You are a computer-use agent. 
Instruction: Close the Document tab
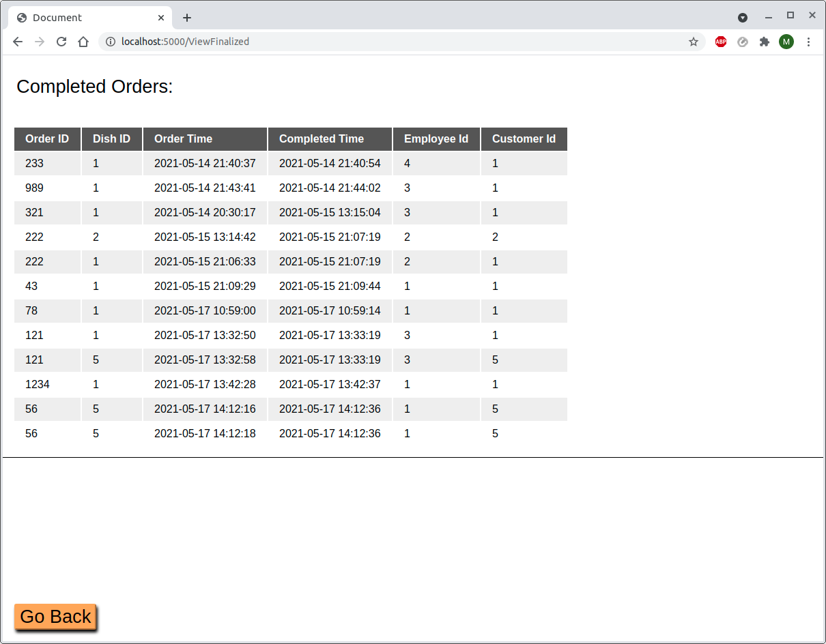point(161,17)
